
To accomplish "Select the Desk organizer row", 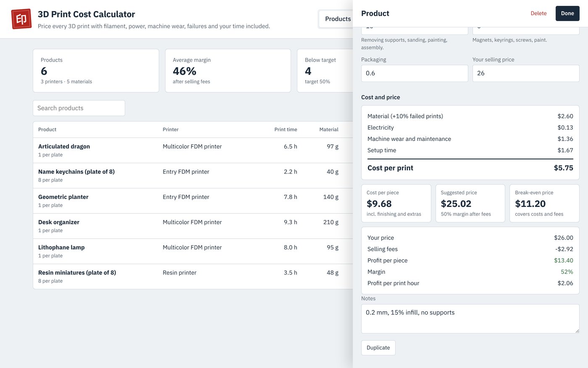I will pos(193,226).
